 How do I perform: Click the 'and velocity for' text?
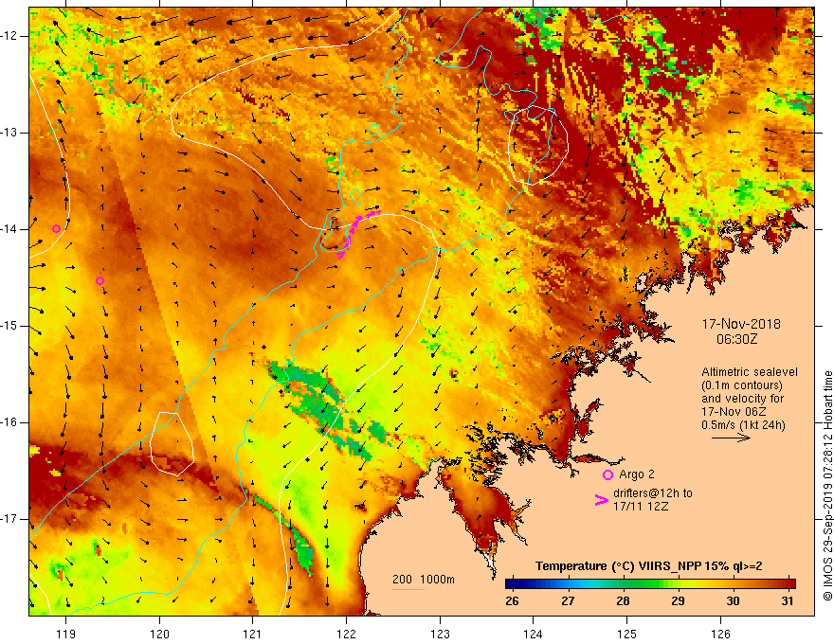click(743, 399)
